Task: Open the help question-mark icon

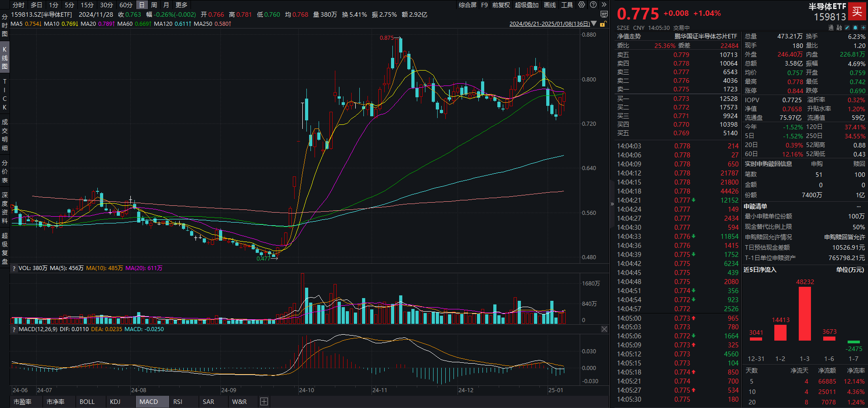Action: click(x=593, y=5)
